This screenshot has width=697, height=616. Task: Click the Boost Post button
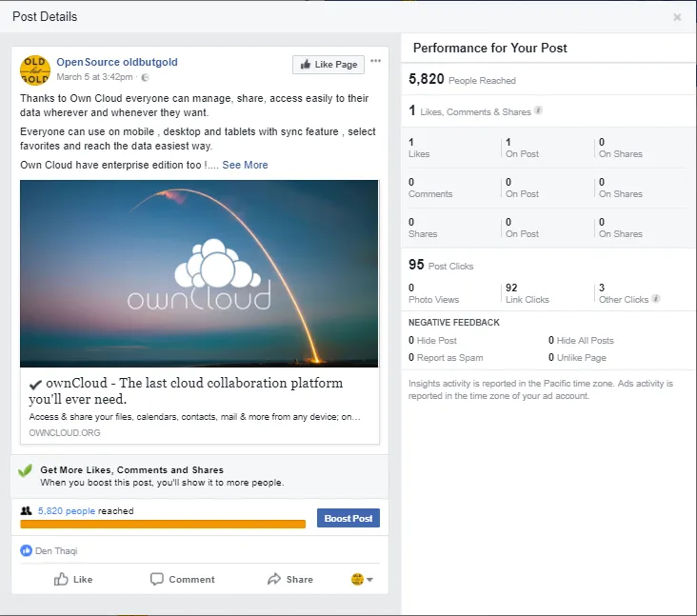(x=348, y=518)
